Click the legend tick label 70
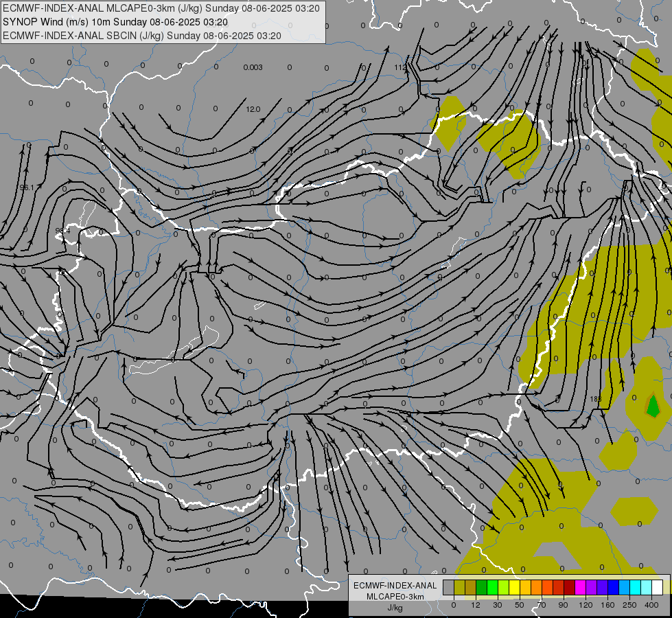The width and height of the screenshot is (672, 618). [x=542, y=605]
